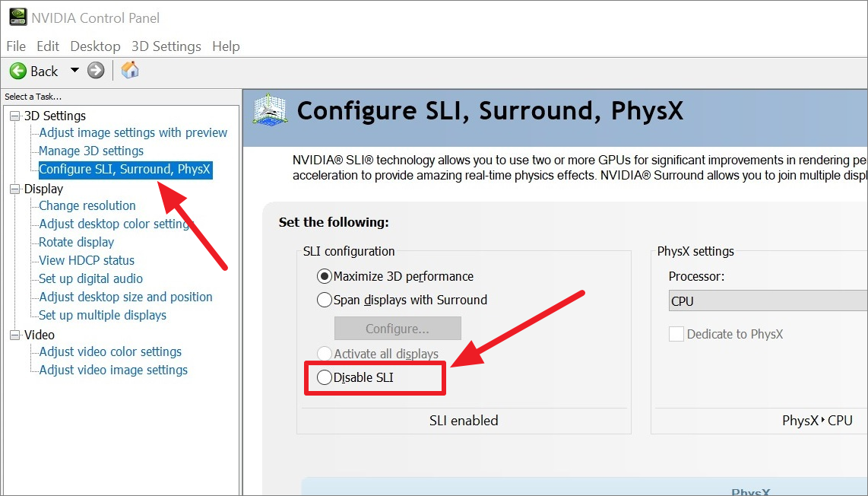868x496 pixels.
Task: Click the 'Set the following:' heading
Action: tap(334, 222)
